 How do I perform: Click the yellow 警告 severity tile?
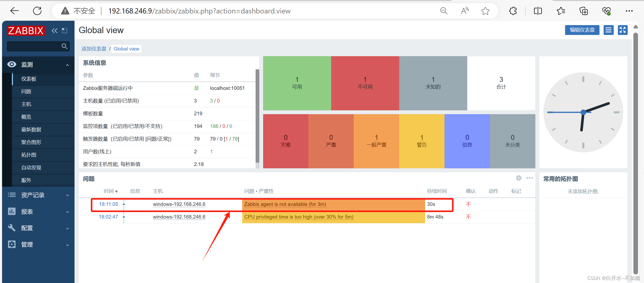click(422, 141)
